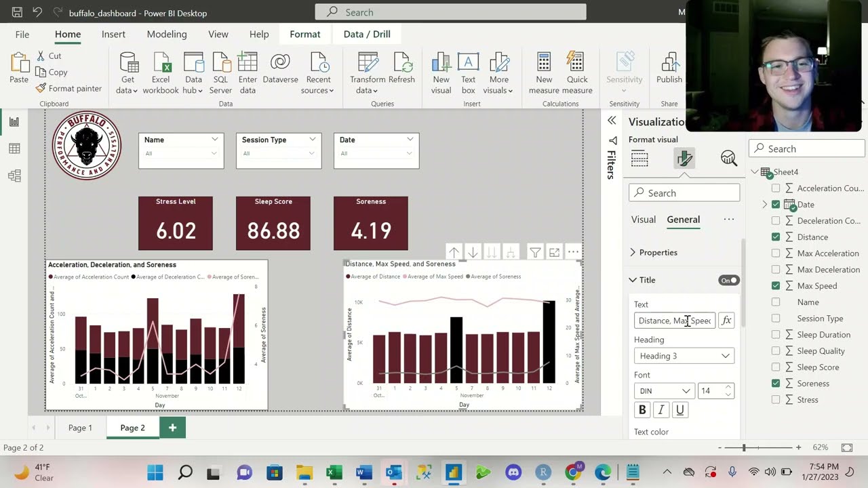The image size is (868, 488).
Task: Click the Save icon in title bar
Action: pos(17,12)
